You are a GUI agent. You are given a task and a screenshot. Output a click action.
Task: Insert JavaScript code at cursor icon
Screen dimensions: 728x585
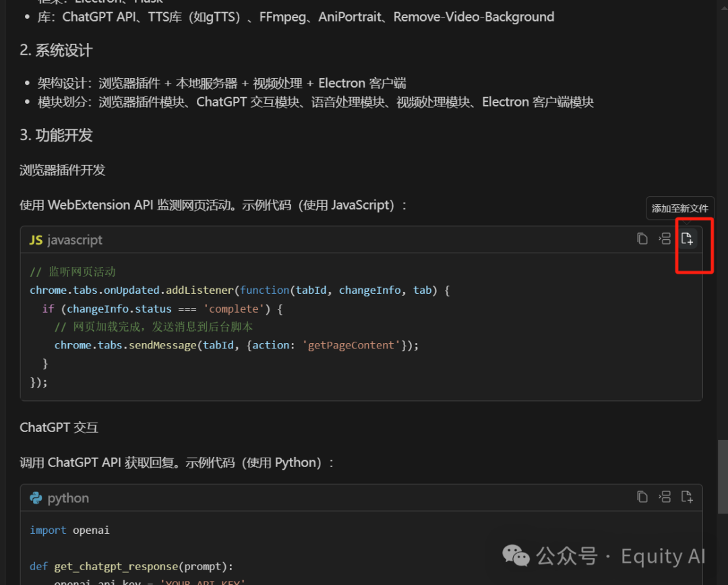665,239
